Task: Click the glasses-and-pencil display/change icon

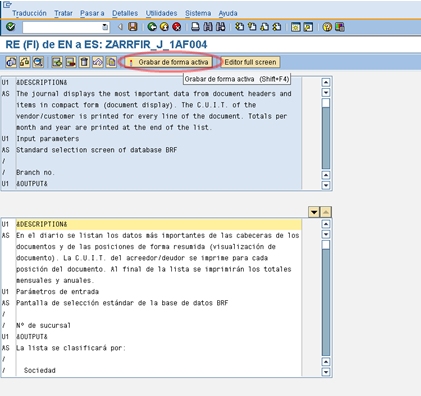Action: [x=11, y=62]
